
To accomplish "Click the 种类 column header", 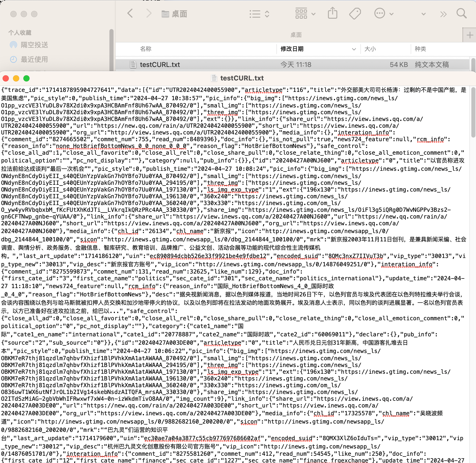I will coord(420,49).
